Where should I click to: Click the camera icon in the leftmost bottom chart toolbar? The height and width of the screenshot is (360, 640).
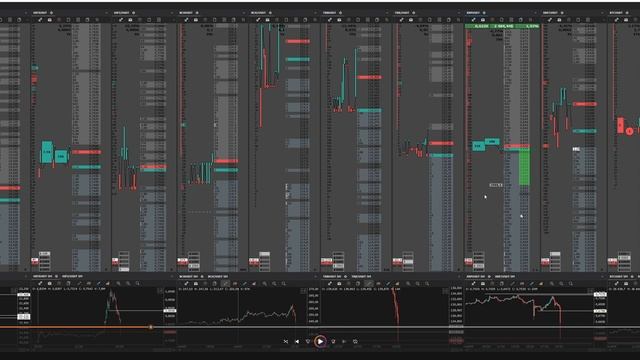[49, 283]
